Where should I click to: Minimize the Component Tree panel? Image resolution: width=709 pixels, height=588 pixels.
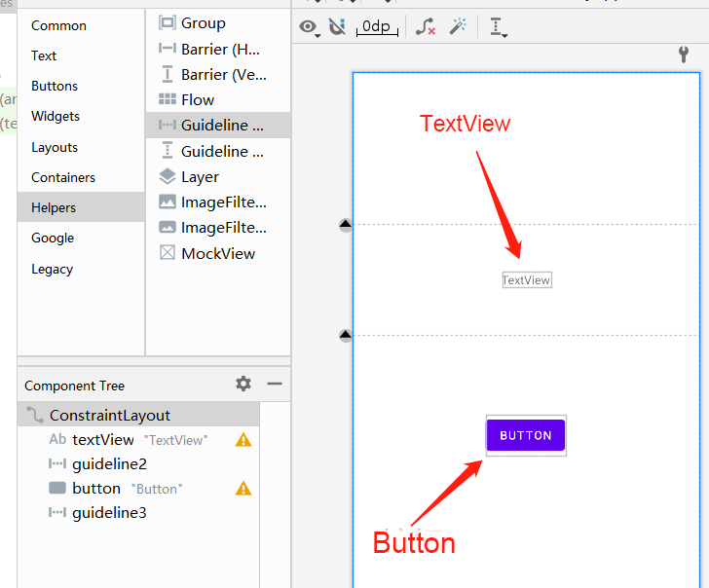(x=275, y=384)
